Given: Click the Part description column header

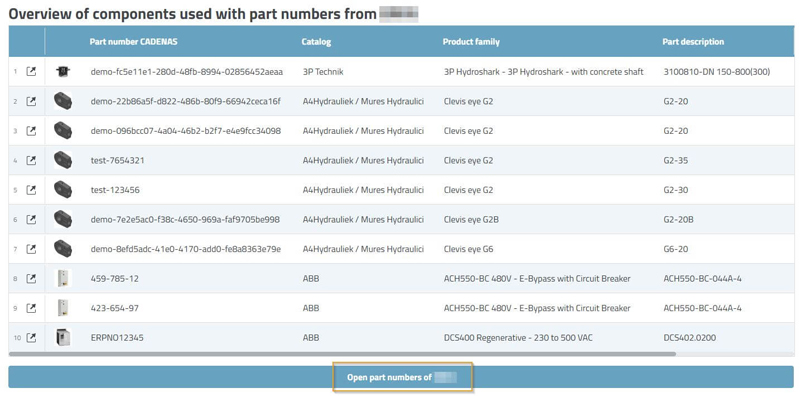Looking at the screenshot, I should [693, 42].
